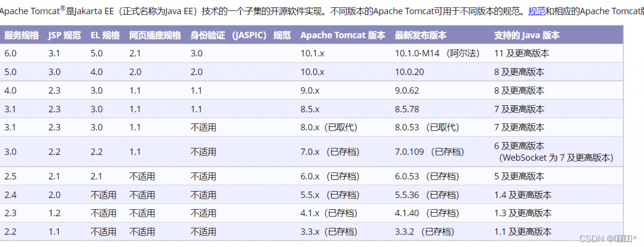The image size is (644, 247).
Task: Click JASPIC 不适用 in the 8.0.x row
Action: coord(204,128)
